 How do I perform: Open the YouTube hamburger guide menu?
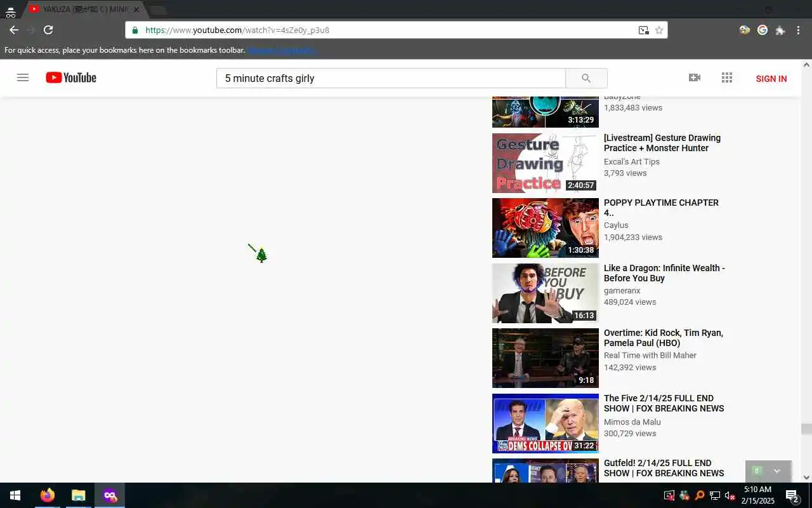[x=23, y=77]
